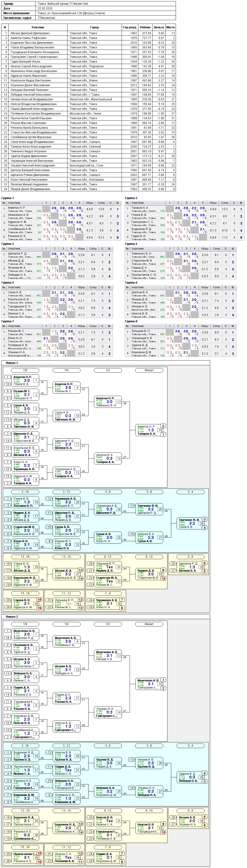
Task: Click the Финал-1 section title
Action: (12, 363)
